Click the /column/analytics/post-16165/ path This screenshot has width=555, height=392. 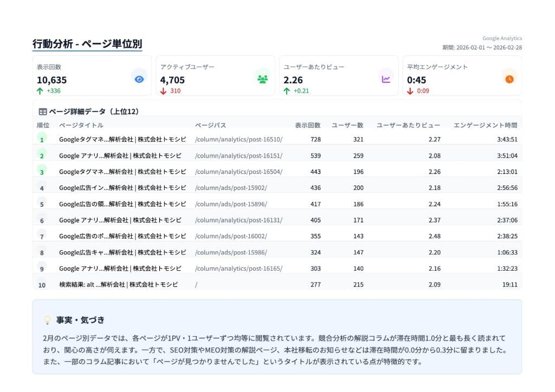238,269
